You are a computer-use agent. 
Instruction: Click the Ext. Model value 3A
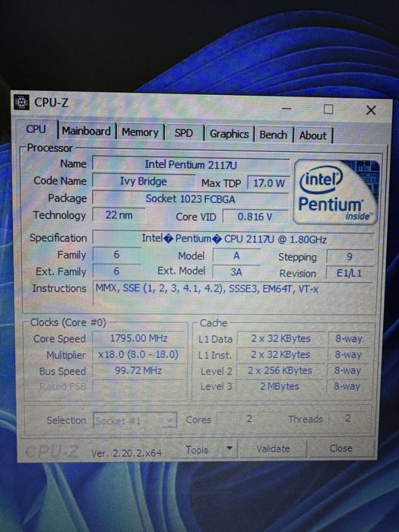coord(236,272)
